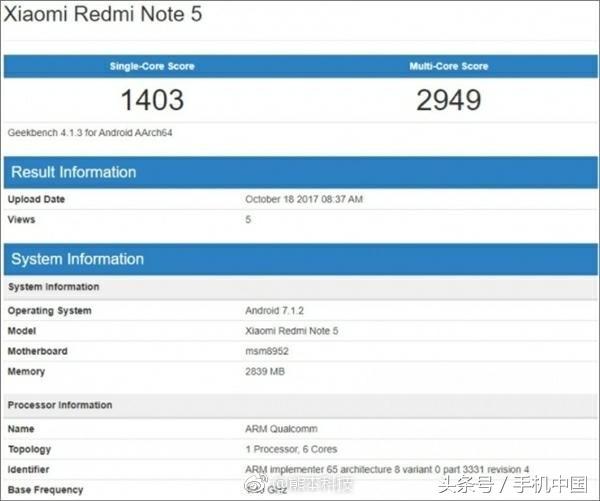This screenshot has width=600, height=501.
Task: Click the Model value 'Xiaomi Redmi Note 5'
Action: tap(292, 331)
